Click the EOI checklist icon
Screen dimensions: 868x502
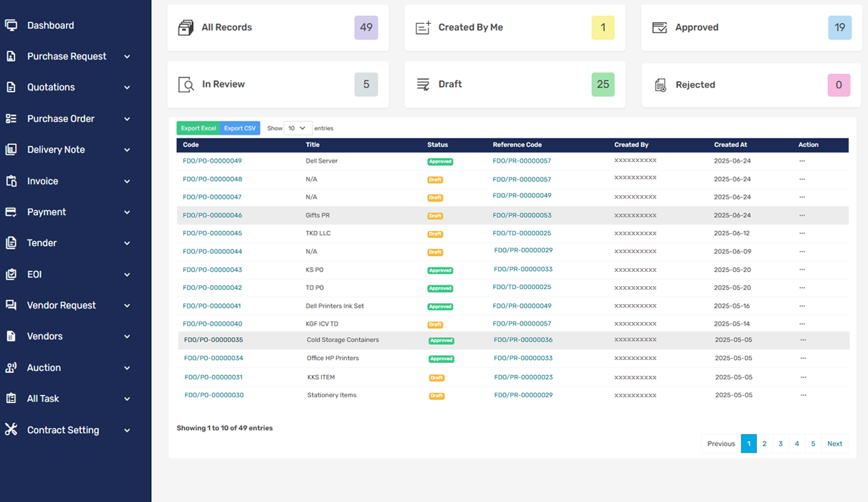click(x=11, y=274)
